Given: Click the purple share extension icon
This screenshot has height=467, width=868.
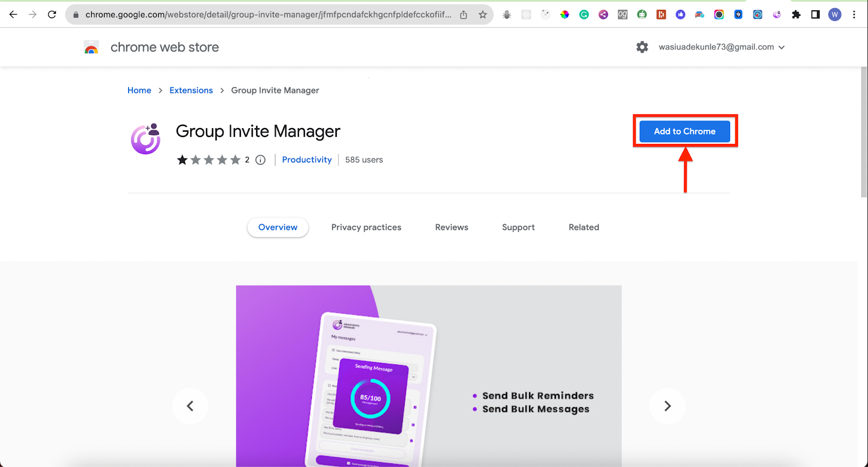Looking at the screenshot, I should pyautogui.click(x=603, y=15).
